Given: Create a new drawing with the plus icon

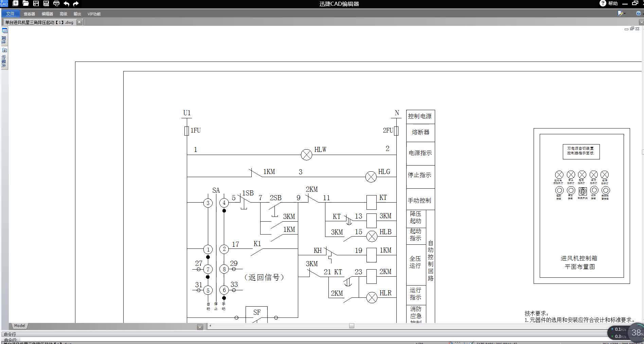Looking at the screenshot, I should pos(16,3).
